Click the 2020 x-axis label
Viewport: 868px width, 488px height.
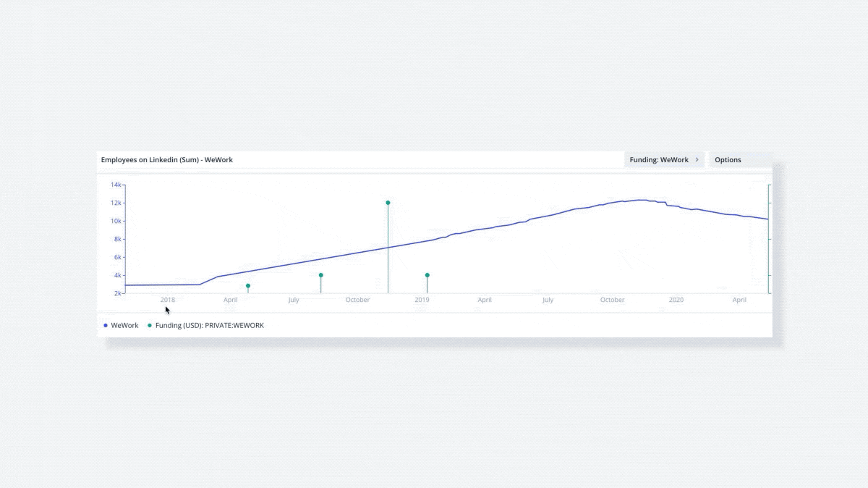676,300
